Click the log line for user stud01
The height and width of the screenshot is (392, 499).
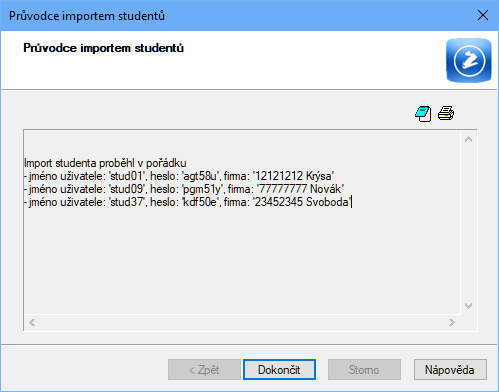[x=179, y=176]
